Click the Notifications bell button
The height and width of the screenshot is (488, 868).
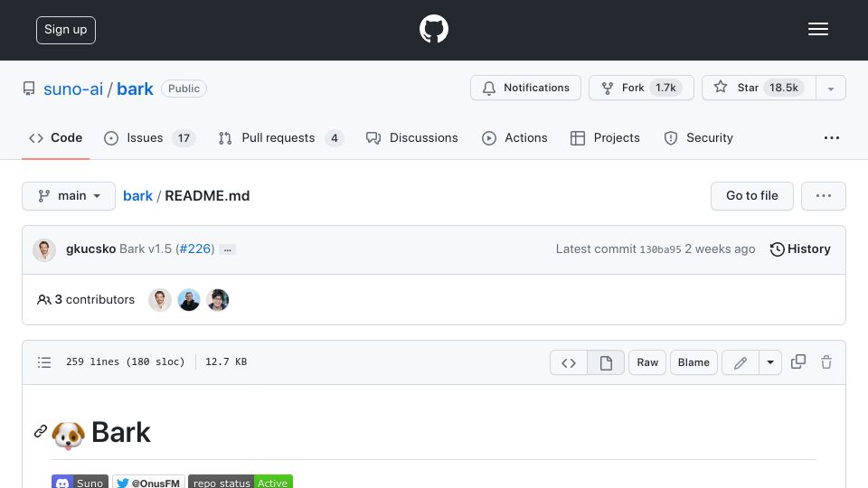pyautogui.click(x=525, y=88)
